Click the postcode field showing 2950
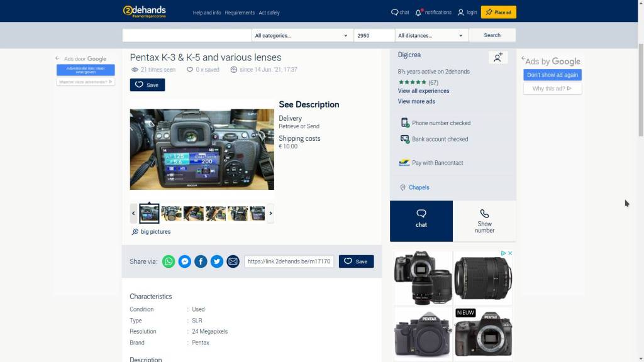The image size is (644, 362). point(374,35)
